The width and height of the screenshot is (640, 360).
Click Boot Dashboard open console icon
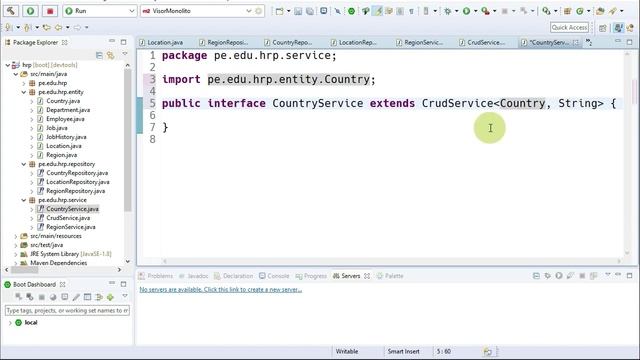64,297
